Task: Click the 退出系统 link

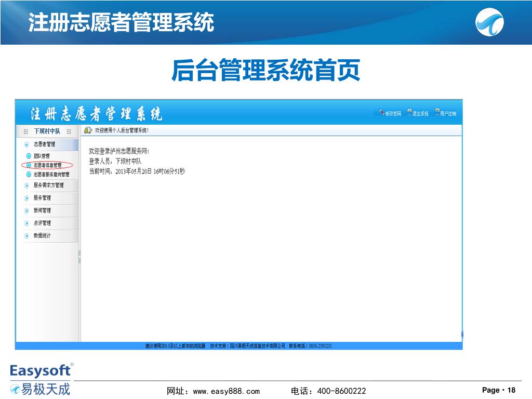Action: (x=420, y=114)
